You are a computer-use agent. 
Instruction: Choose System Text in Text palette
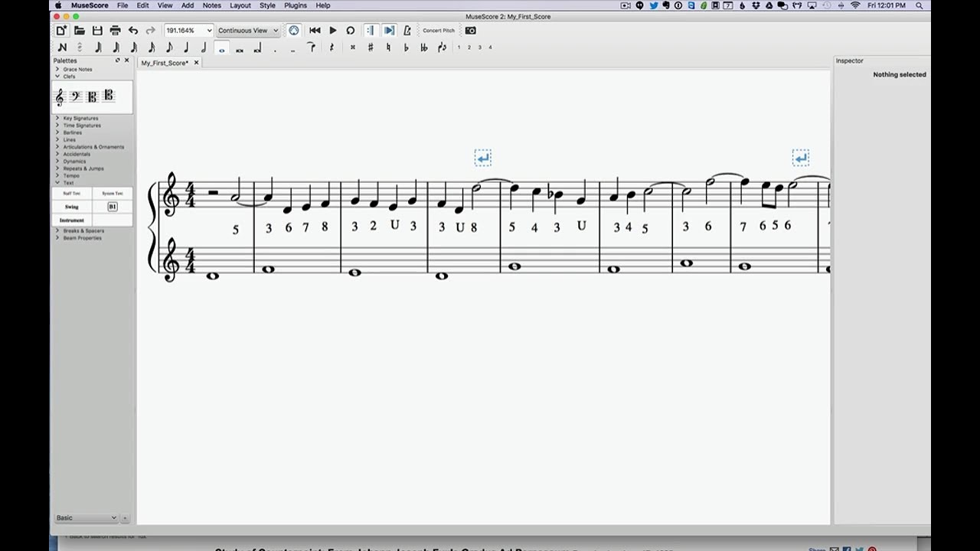(x=113, y=194)
